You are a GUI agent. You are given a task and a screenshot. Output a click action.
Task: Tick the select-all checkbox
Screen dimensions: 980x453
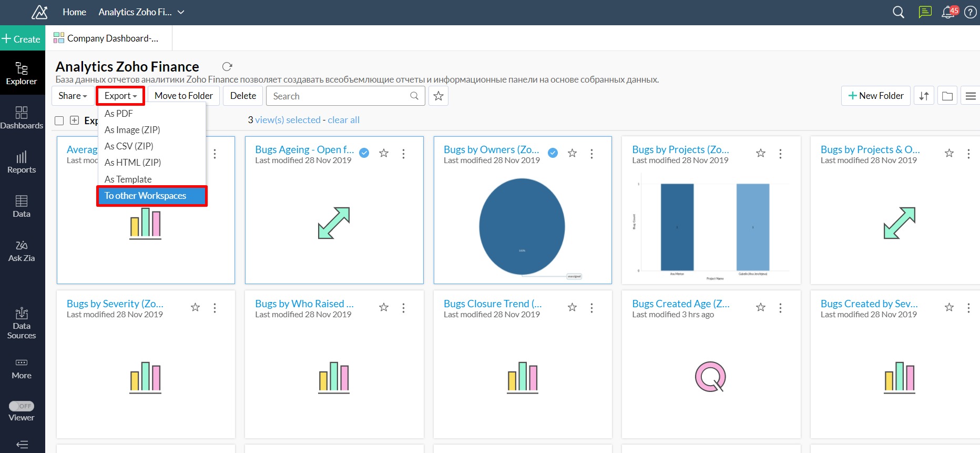[59, 120]
